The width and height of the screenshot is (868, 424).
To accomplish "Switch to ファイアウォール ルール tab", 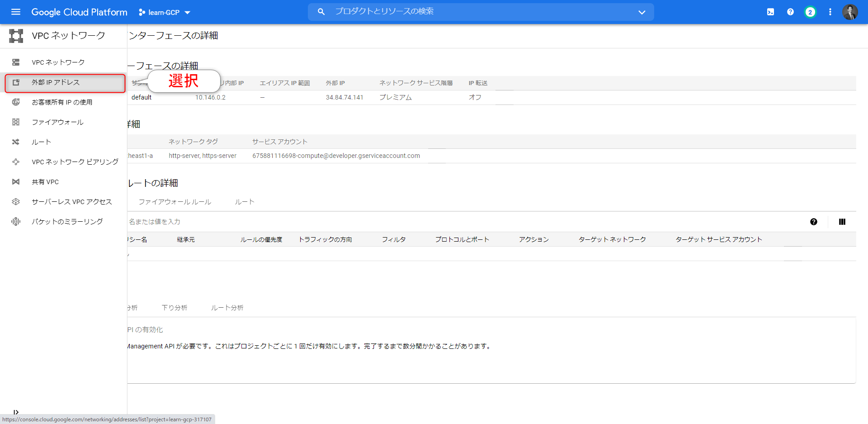I will (x=175, y=202).
